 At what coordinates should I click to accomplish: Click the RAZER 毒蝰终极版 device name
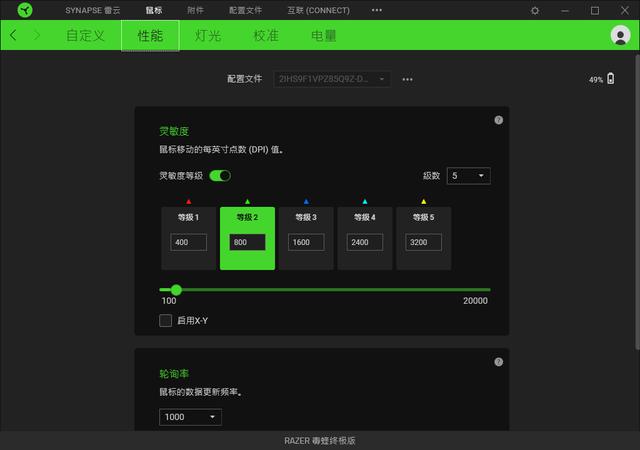point(320,441)
